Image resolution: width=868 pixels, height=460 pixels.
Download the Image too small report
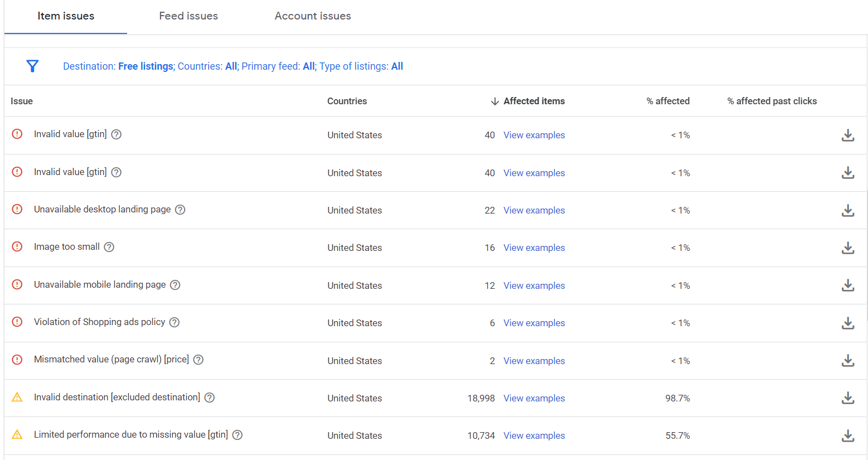click(848, 248)
